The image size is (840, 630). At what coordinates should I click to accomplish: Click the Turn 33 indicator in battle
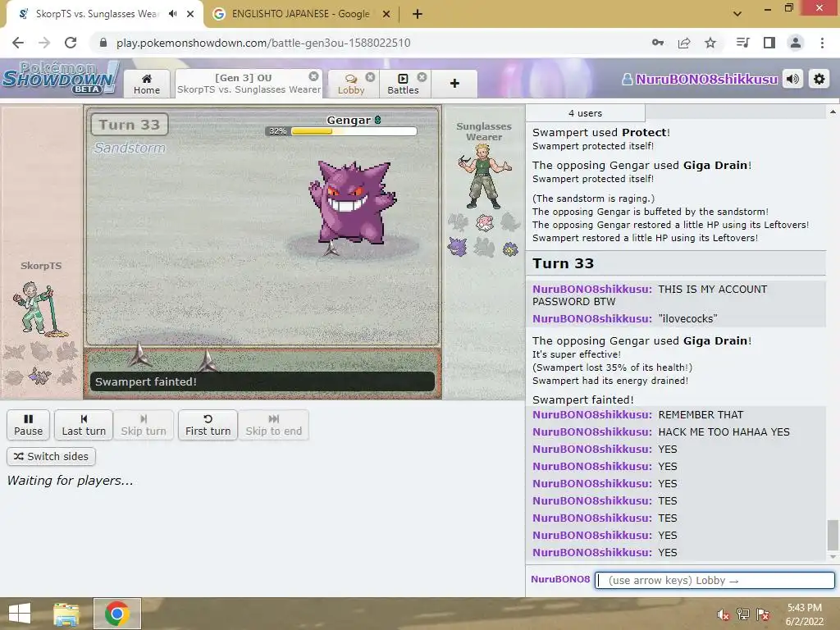(x=129, y=125)
